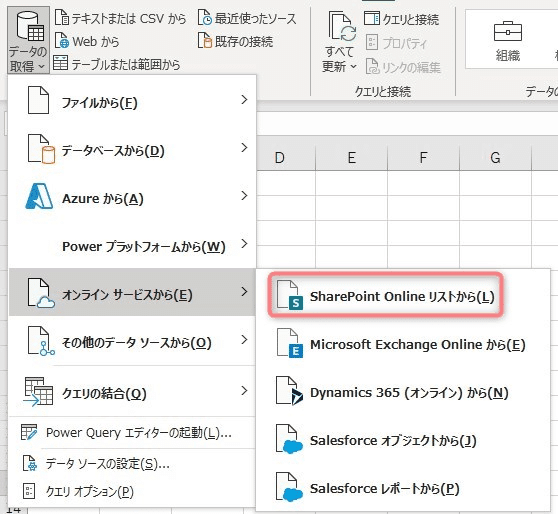The image size is (558, 514).
Task: Click the greyed プロパティ icon
Action: click(x=372, y=42)
